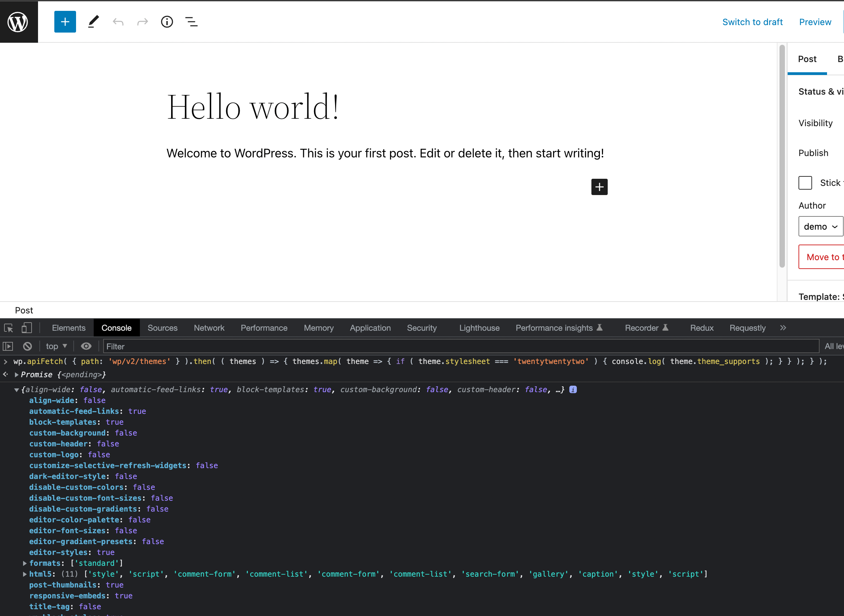844x616 pixels.
Task: Toggle the Stick to top checkbox
Action: click(x=805, y=183)
